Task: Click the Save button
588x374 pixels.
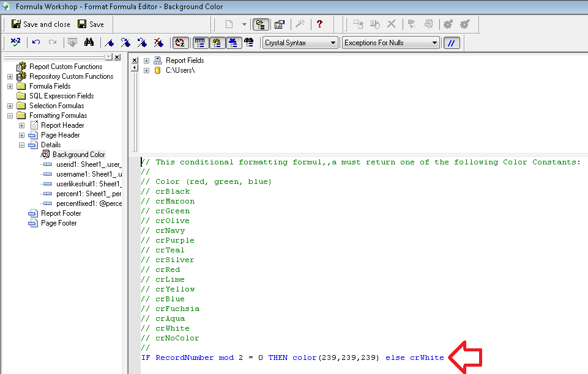Action: click(91, 24)
